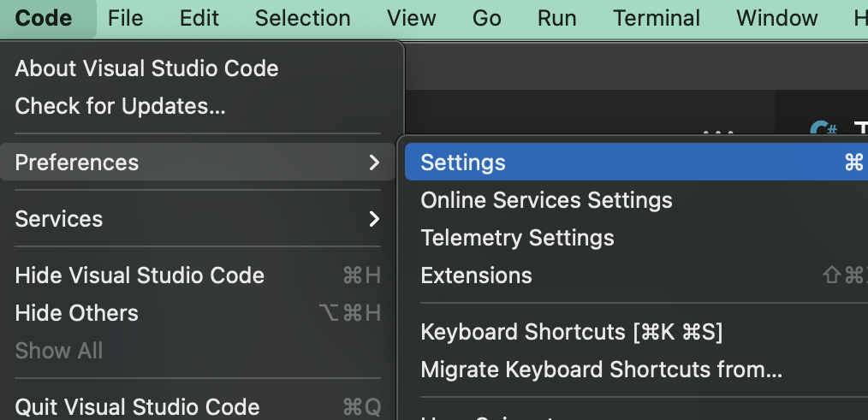Open Settings from the Preferences submenu
868x420 pixels.
(x=637, y=163)
